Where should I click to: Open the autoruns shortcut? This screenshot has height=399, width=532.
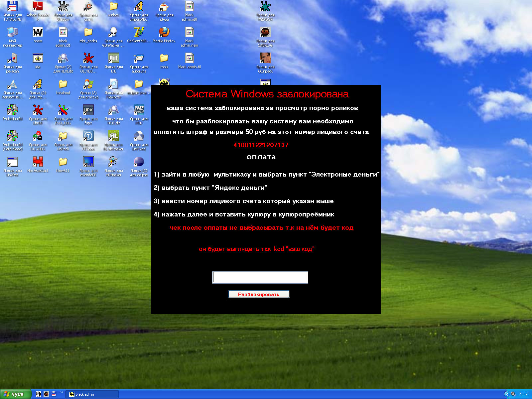[139, 58]
